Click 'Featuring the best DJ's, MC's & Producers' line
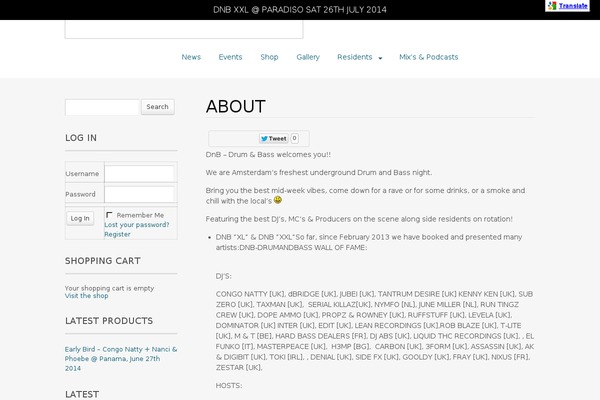Screen dimensions: 600x400 click(359, 219)
